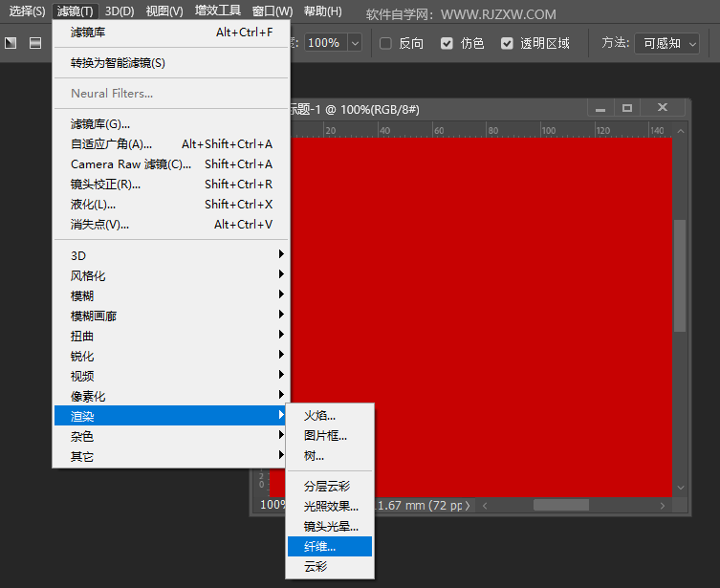Toggle the 仿色 checkbox
720x588 pixels.
[447, 43]
